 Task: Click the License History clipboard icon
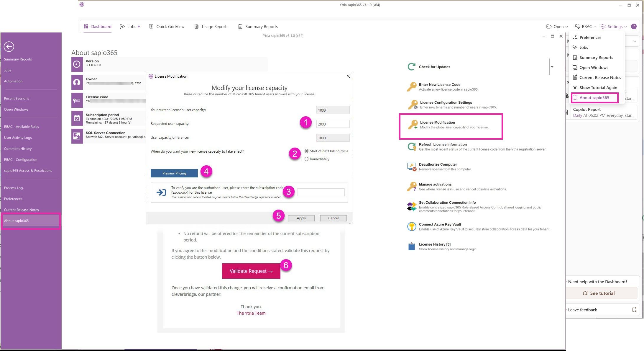pos(412,246)
